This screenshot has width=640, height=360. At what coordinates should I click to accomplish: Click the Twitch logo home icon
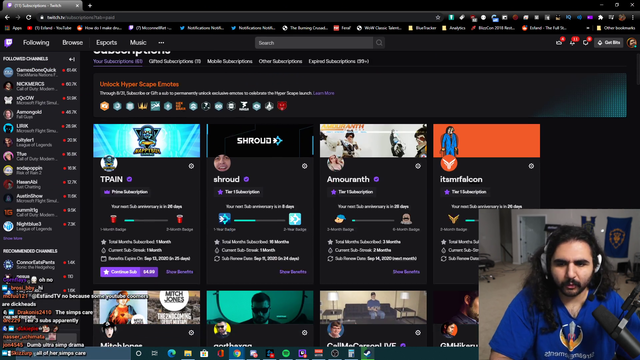tap(8, 42)
